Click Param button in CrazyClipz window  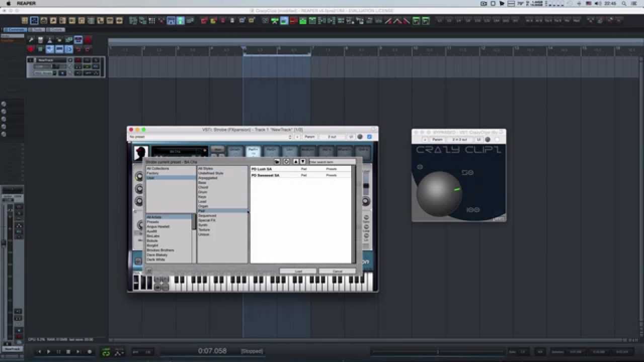tap(438, 139)
